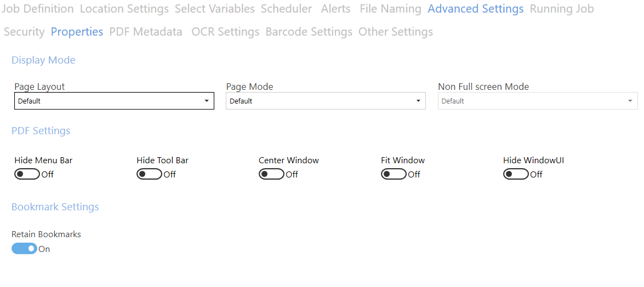Switch to Select Variables tab

tap(215, 9)
